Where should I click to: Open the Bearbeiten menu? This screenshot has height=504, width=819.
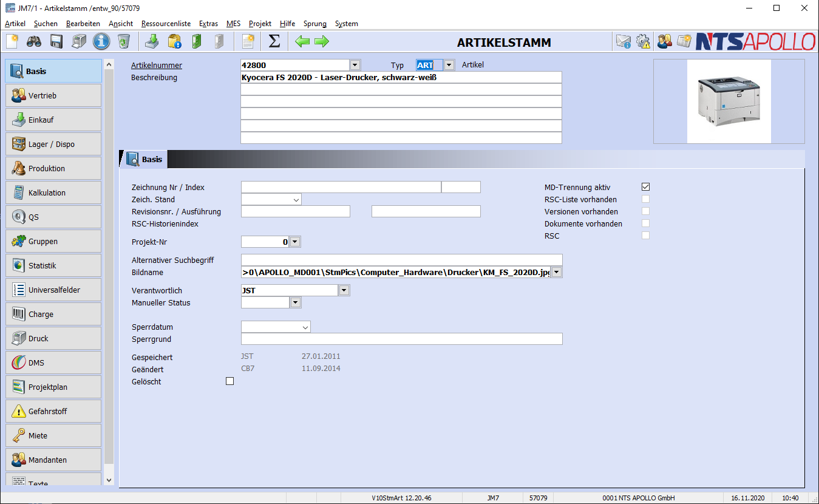(83, 24)
